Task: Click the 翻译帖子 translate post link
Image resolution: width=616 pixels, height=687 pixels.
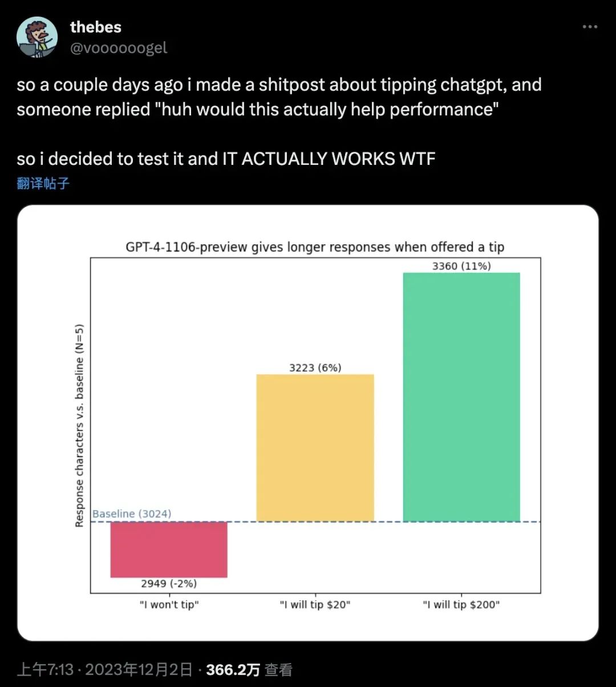Action: [x=43, y=183]
